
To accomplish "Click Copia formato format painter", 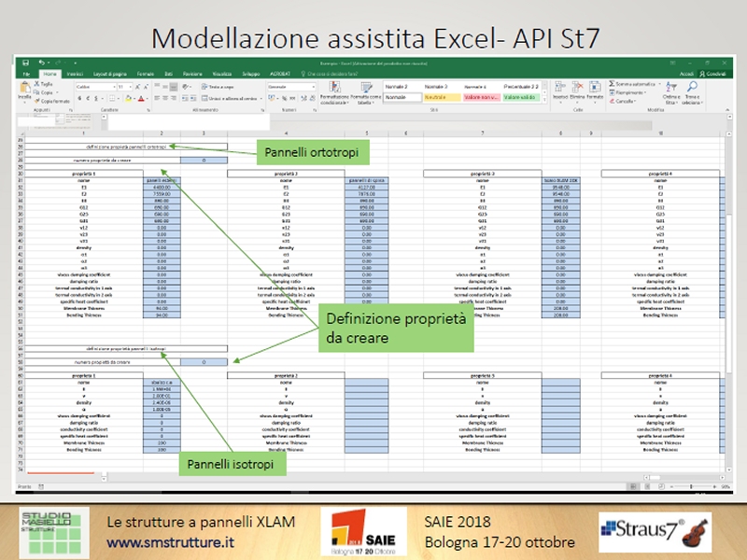I will pos(52,102).
